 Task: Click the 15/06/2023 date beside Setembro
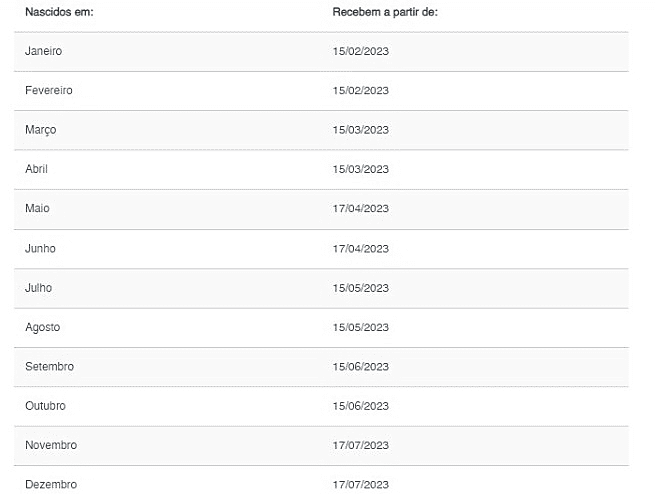coord(360,367)
